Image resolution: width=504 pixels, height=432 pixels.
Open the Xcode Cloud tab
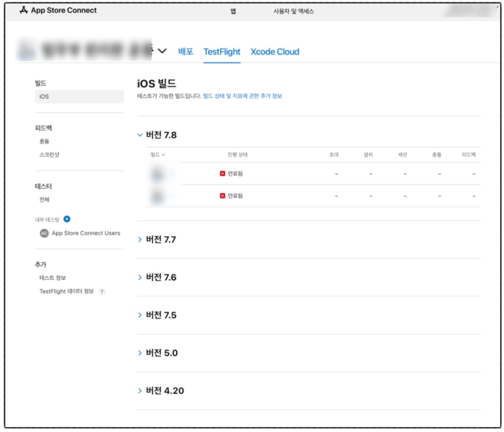pyautogui.click(x=275, y=52)
